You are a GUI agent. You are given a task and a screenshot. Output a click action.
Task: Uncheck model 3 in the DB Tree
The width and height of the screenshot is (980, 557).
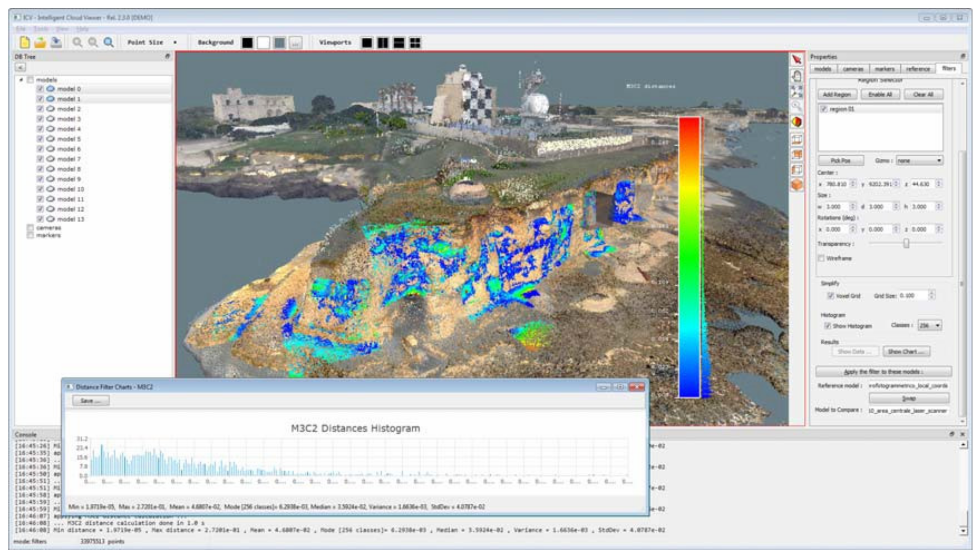point(40,119)
